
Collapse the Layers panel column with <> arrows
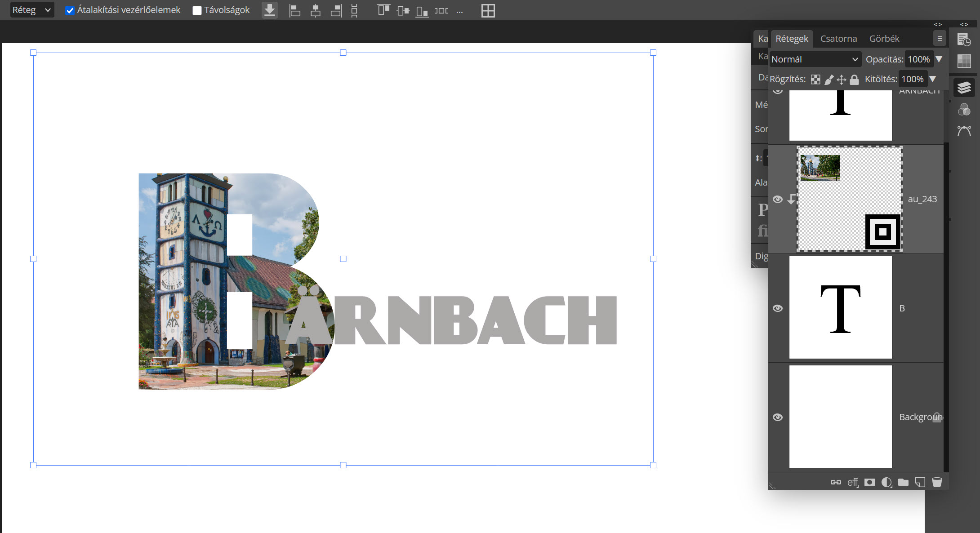click(x=938, y=25)
